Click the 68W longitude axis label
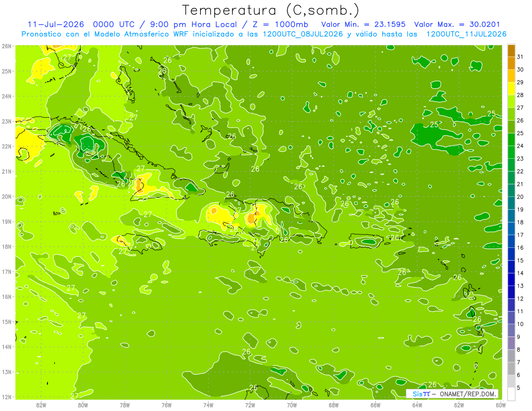This screenshot has width=532, height=411. [334, 405]
